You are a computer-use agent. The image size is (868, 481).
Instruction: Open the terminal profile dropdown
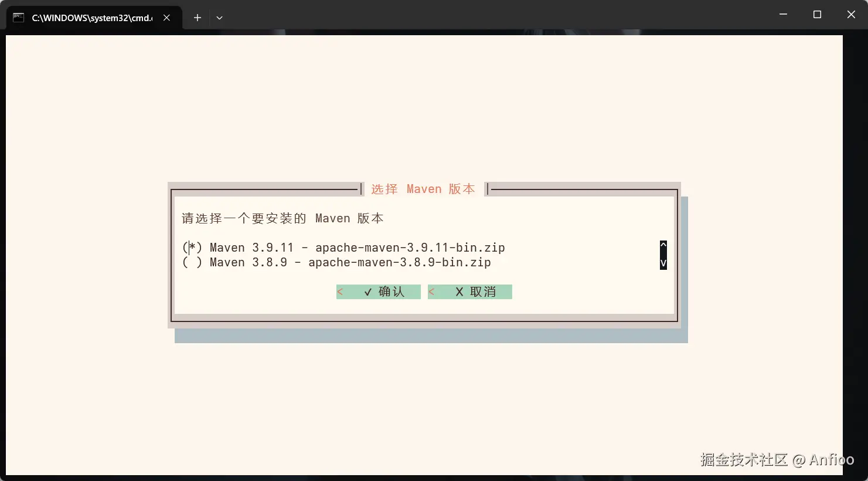click(x=219, y=18)
